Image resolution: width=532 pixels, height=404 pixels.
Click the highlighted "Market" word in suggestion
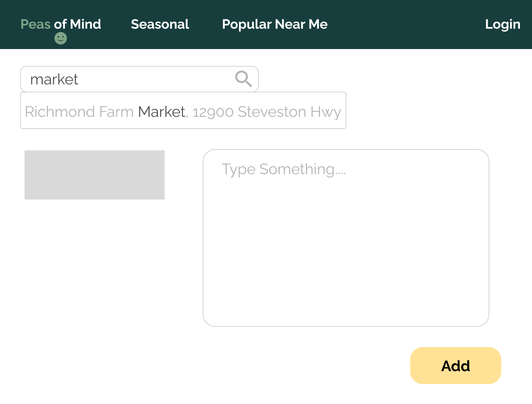162,112
